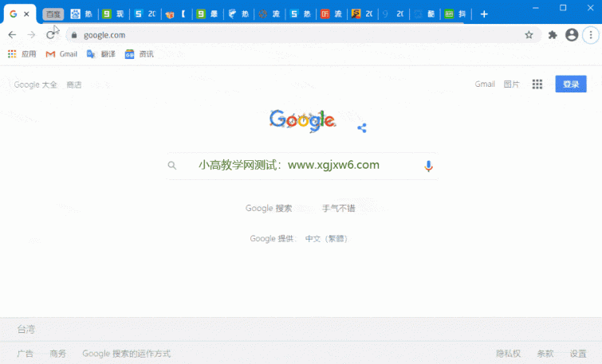Reload the page with the refresh icon
Viewport: 602px width, 364px height.
click(50, 35)
